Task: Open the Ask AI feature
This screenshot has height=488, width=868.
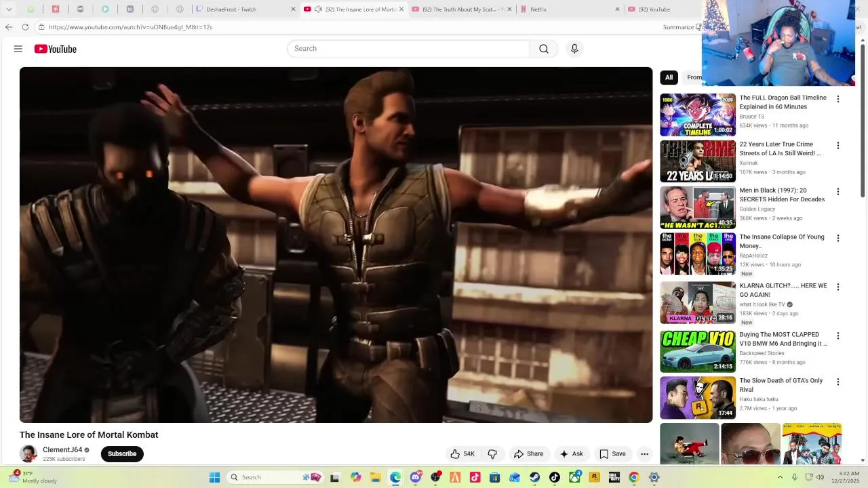Action: (x=571, y=454)
